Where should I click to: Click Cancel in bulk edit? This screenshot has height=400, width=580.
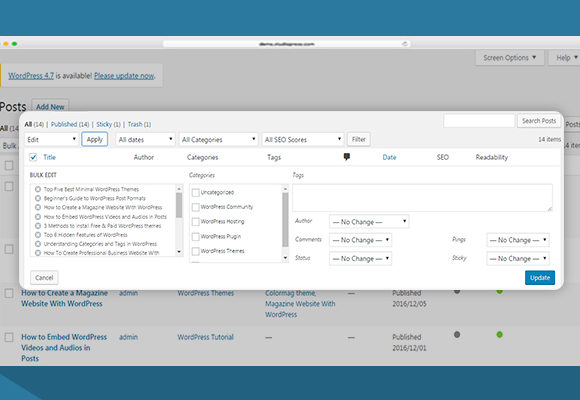[x=44, y=278]
